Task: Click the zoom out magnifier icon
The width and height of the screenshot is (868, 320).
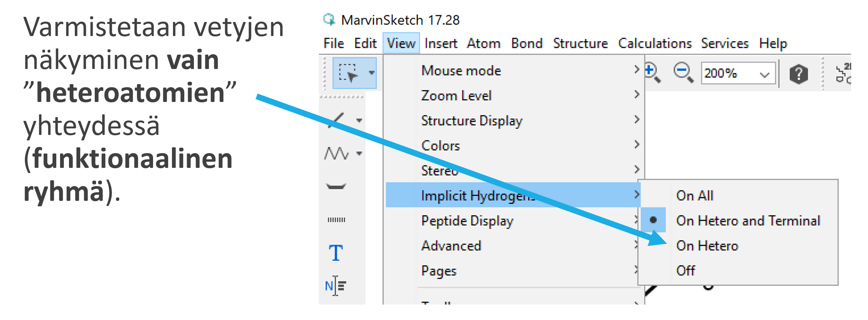Action: [x=683, y=73]
